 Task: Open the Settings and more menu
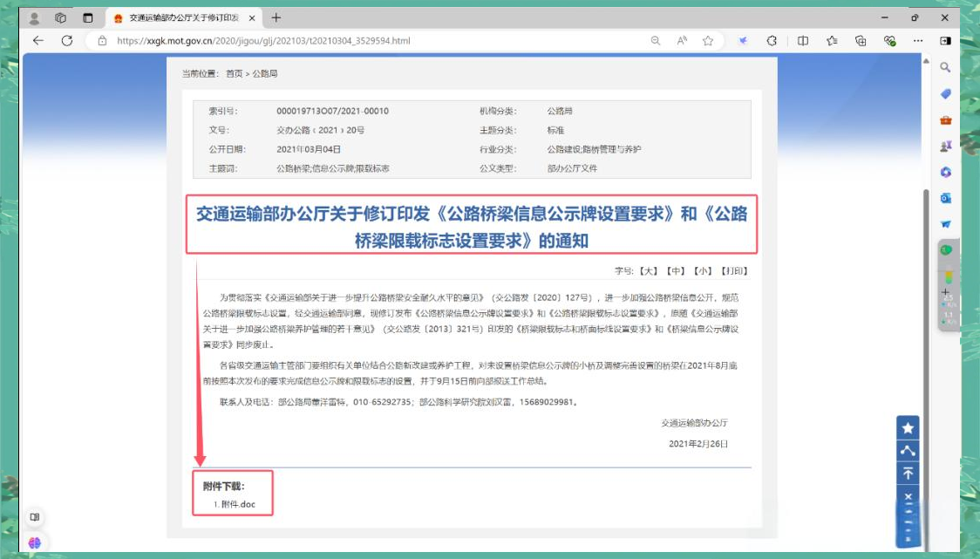(917, 41)
